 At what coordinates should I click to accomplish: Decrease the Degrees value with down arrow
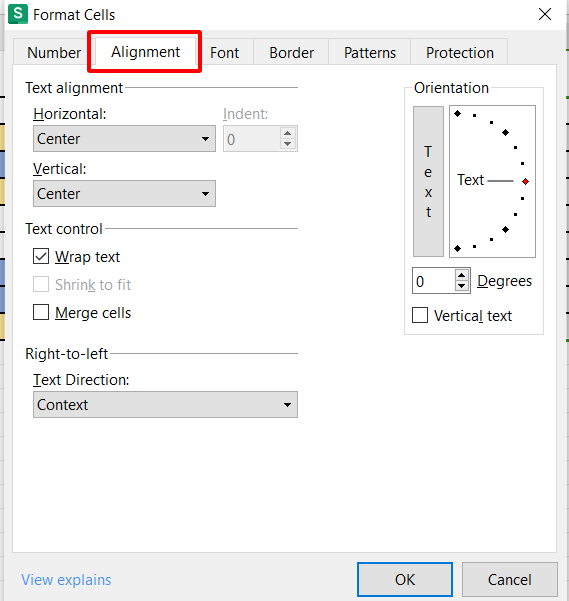(x=462, y=286)
